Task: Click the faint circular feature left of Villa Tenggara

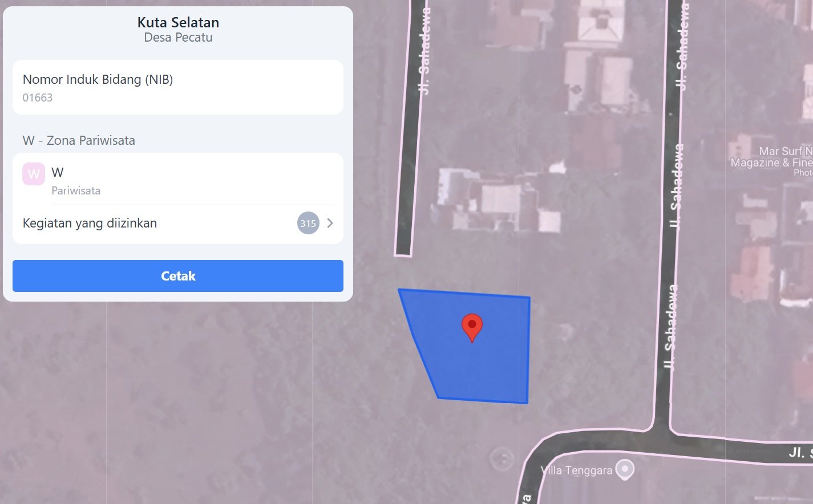Action: (502, 458)
